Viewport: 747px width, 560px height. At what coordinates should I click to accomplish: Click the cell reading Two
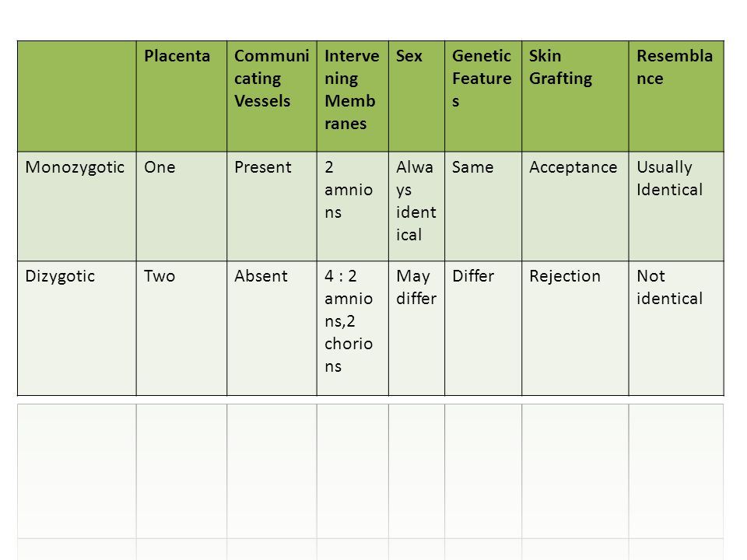(181, 328)
